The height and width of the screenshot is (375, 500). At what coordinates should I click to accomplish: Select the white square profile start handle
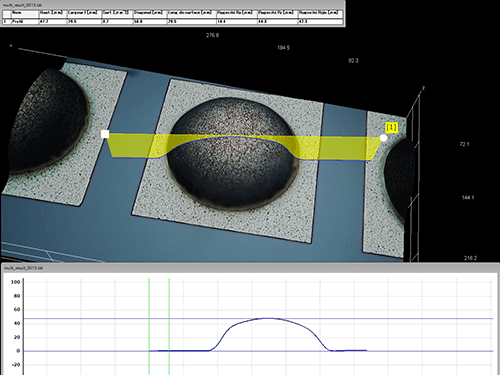click(105, 134)
